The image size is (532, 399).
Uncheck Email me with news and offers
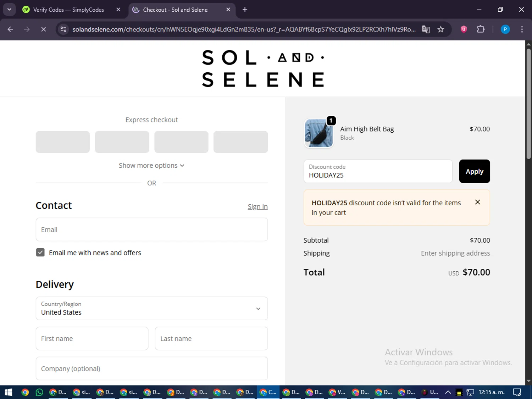point(40,253)
